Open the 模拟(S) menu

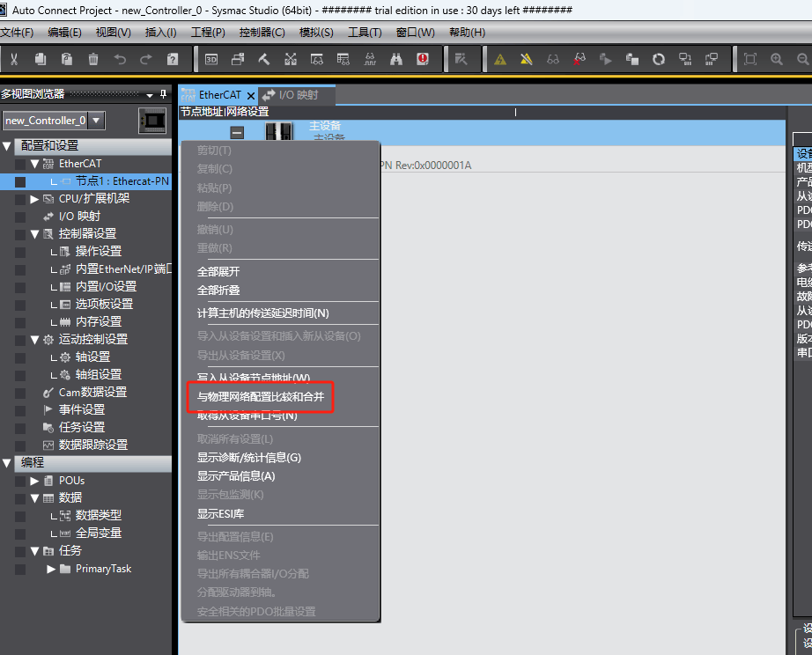(x=316, y=33)
